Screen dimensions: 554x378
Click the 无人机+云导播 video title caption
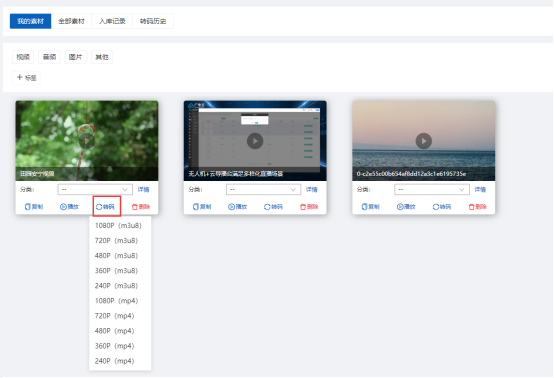click(236, 174)
